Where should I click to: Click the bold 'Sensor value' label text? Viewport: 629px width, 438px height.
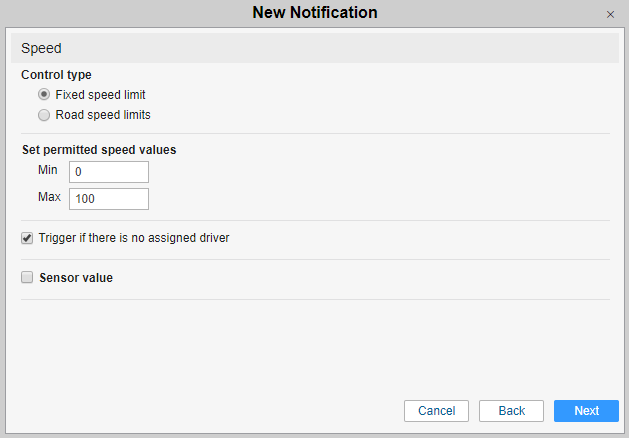[x=76, y=278]
